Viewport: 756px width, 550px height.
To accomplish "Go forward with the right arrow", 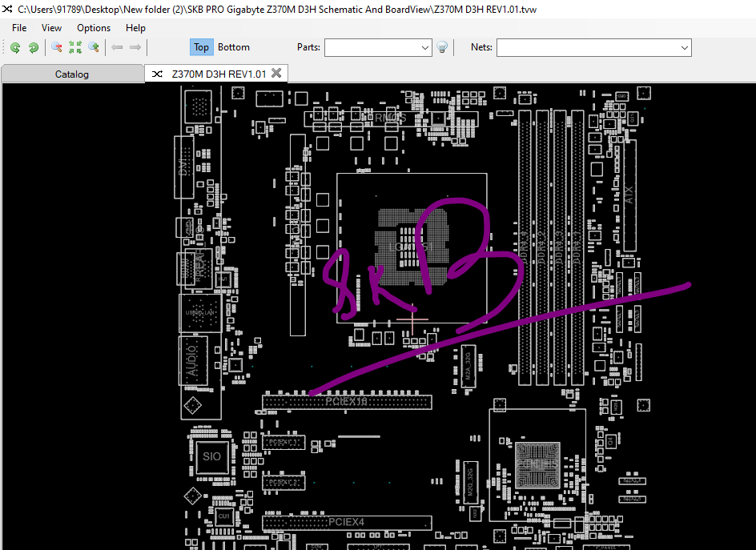I will (135, 47).
